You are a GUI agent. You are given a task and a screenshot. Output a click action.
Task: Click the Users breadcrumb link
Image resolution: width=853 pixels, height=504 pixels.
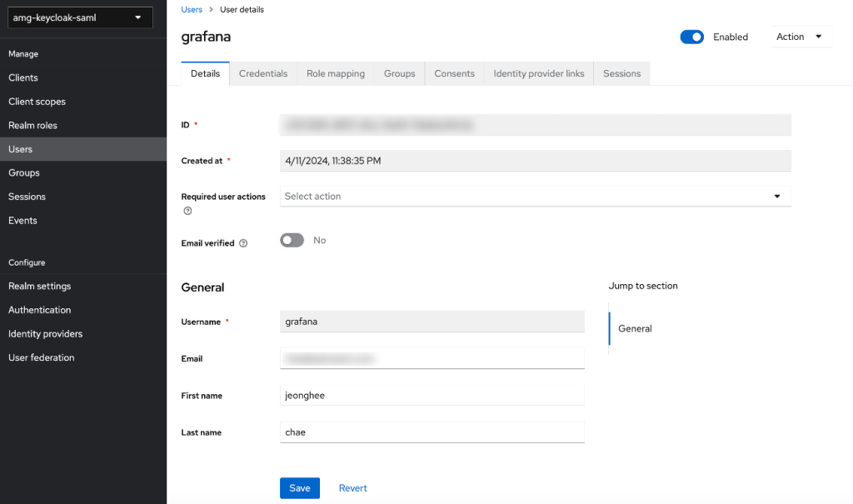(192, 10)
